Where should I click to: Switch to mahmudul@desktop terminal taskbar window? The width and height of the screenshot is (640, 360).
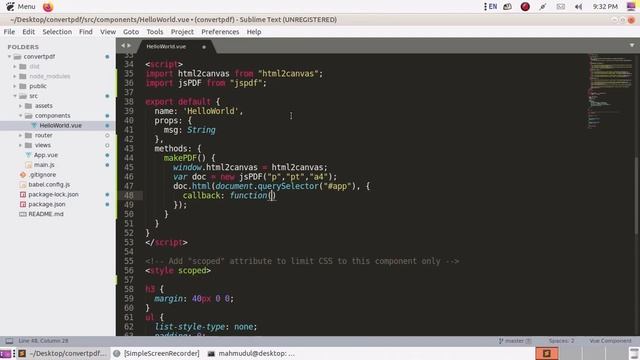pyautogui.click(x=251, y=353)
